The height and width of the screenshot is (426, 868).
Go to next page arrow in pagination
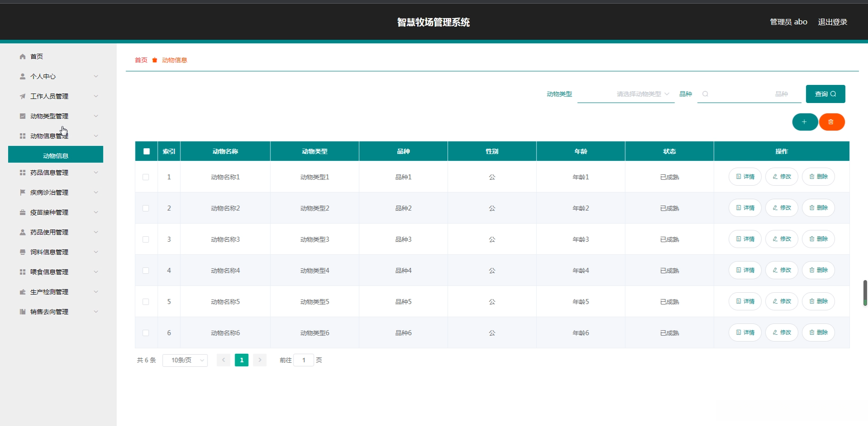(x=259, y=360)
